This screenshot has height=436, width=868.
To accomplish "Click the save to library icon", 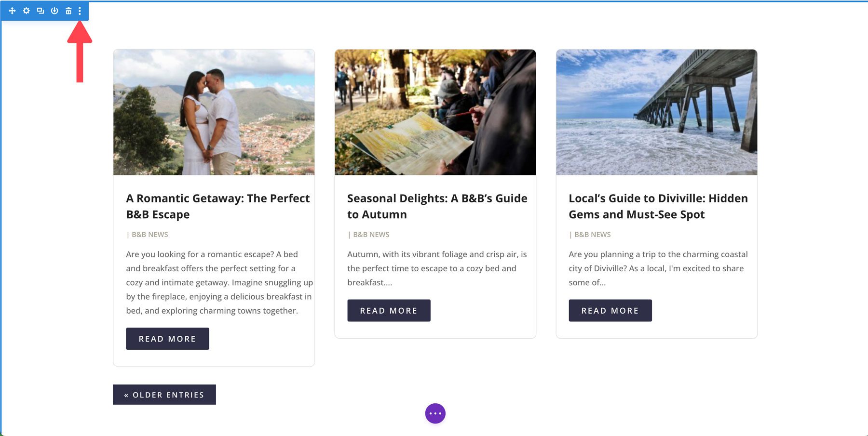I will click(x=54, y=11).
